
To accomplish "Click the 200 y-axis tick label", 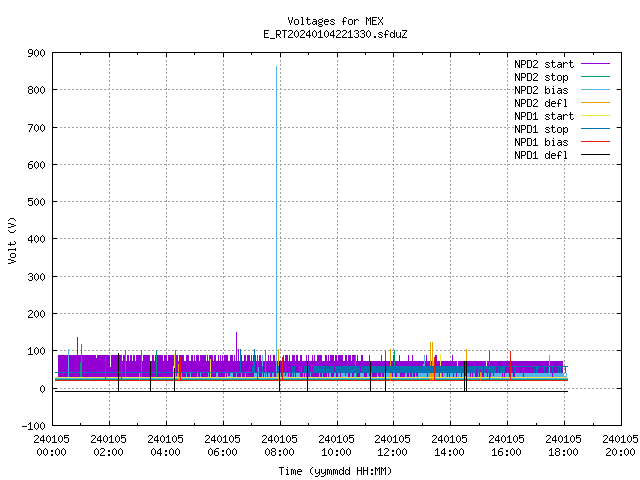I will tap(36, 314).
